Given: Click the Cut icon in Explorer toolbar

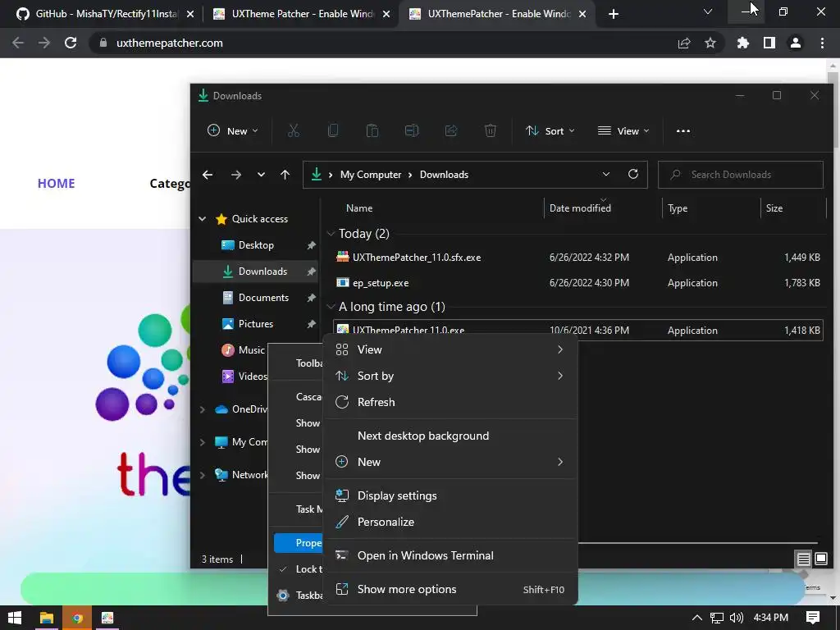Looking at the screenshot, I should point(294,130).
